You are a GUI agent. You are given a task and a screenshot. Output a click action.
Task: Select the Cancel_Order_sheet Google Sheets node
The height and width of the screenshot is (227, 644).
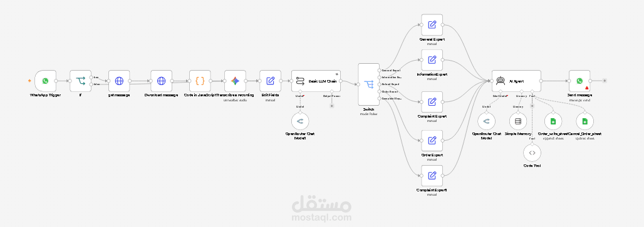(585, 121)
